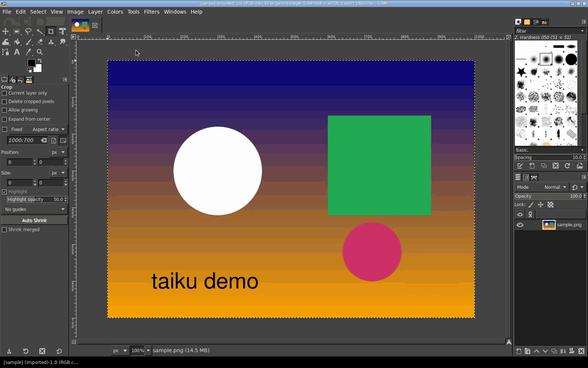Open the Filters menu
This screenshot has width=588, height=368.
pos(152,12)
